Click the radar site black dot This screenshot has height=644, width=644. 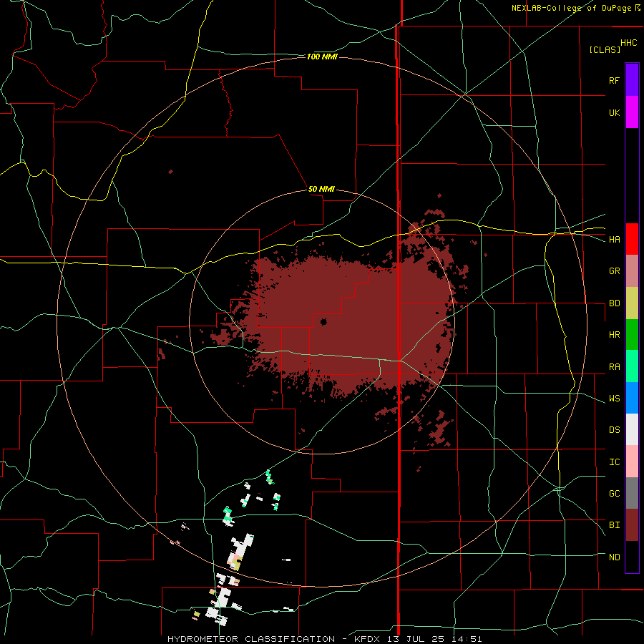[323, 321]
